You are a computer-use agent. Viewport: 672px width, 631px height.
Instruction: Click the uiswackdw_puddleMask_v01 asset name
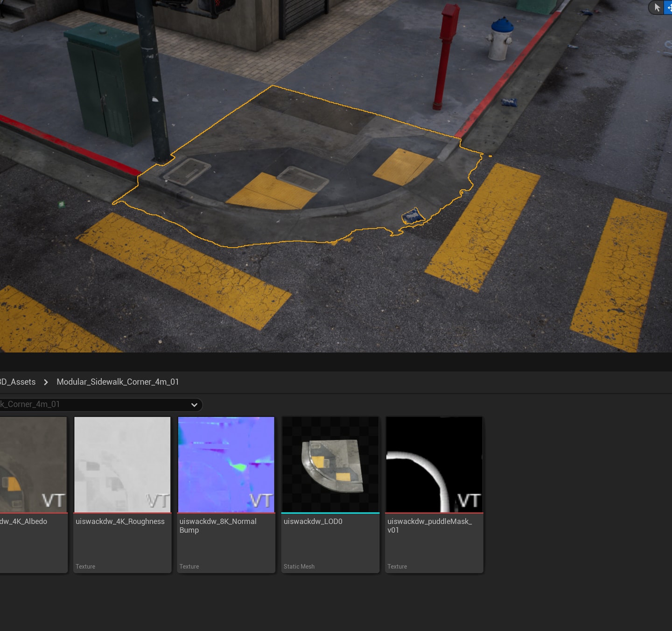click(x=429, y=526)
